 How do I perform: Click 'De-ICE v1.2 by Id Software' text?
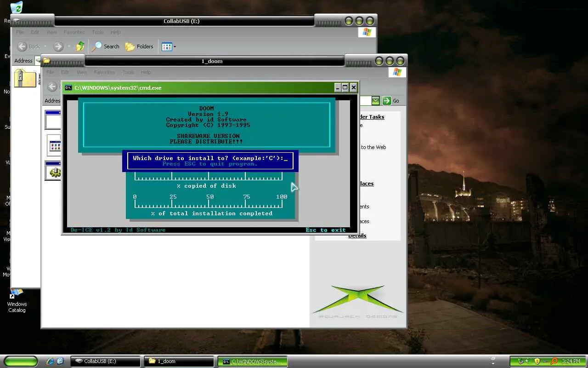(x=118, y=230)
